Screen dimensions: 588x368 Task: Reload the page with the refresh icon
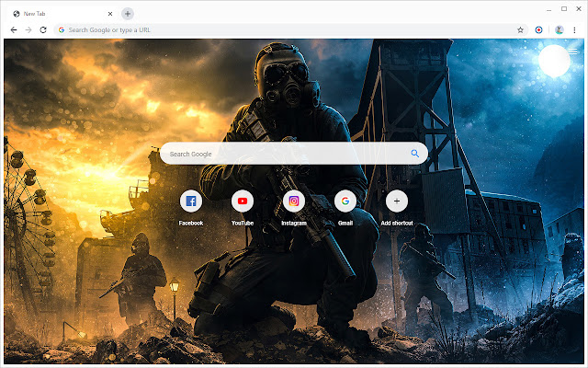click(43, 30)
